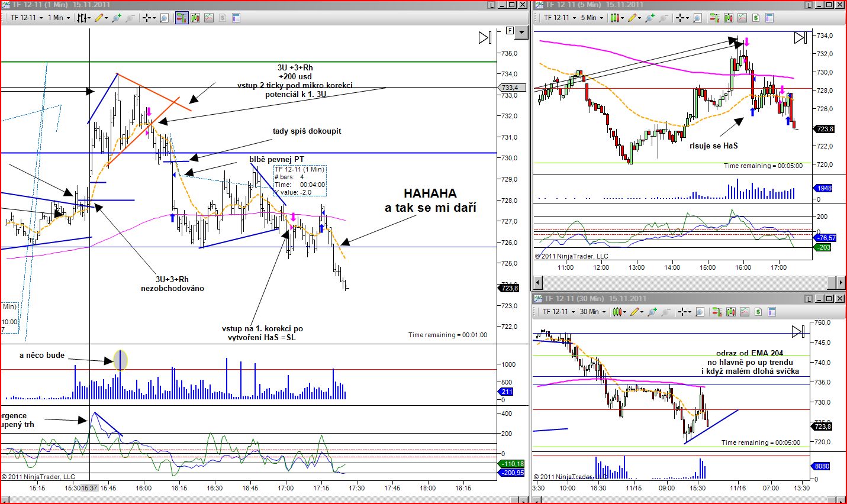
Task: Expand the arrow dropdown beside the F button
Action: [521, 31]
